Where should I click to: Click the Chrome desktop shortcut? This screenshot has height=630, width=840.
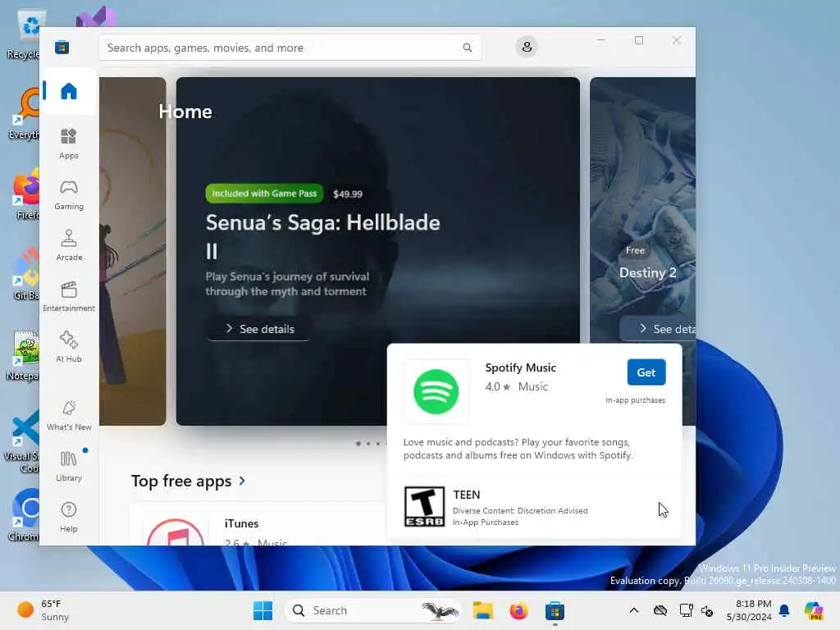pyautogui.click(x=24, y=515)
